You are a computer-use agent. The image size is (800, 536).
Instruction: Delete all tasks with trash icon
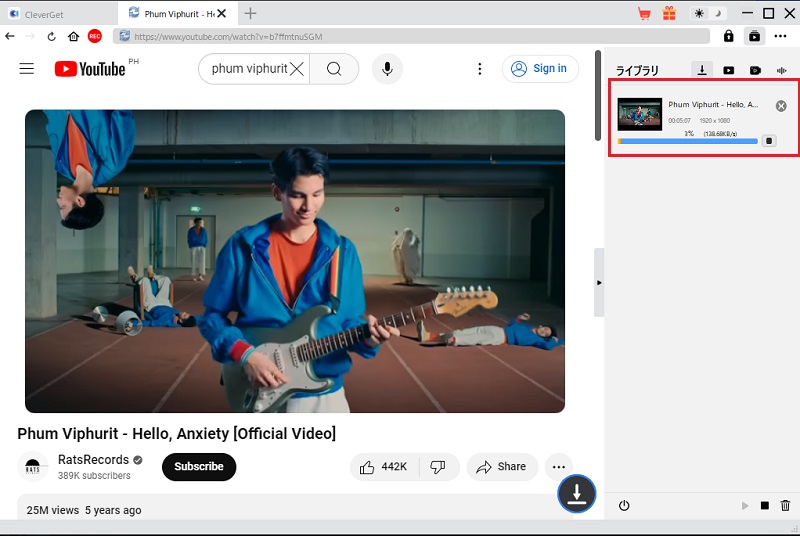coord(785,505)
